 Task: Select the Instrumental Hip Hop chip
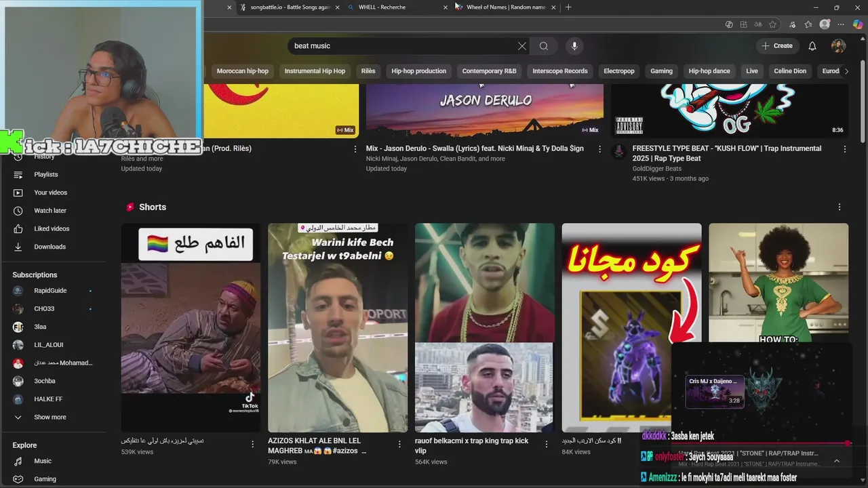315,71
